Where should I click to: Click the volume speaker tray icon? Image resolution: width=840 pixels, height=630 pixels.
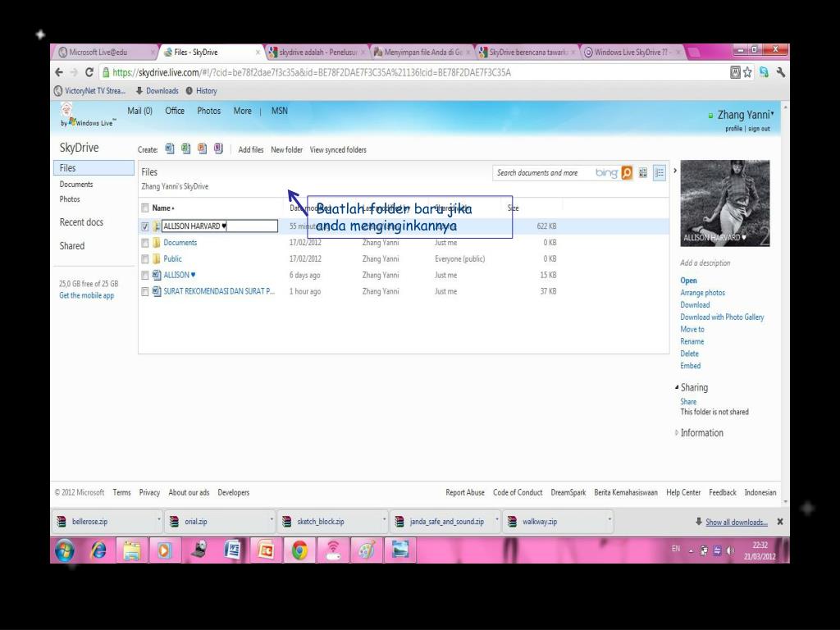pos(730,550)
